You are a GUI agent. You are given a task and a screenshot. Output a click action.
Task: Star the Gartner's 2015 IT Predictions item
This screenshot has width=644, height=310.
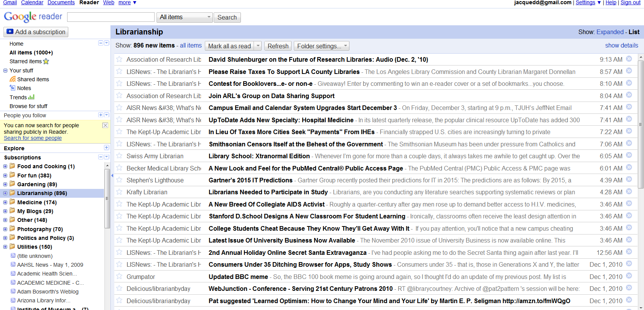(119, 180)
